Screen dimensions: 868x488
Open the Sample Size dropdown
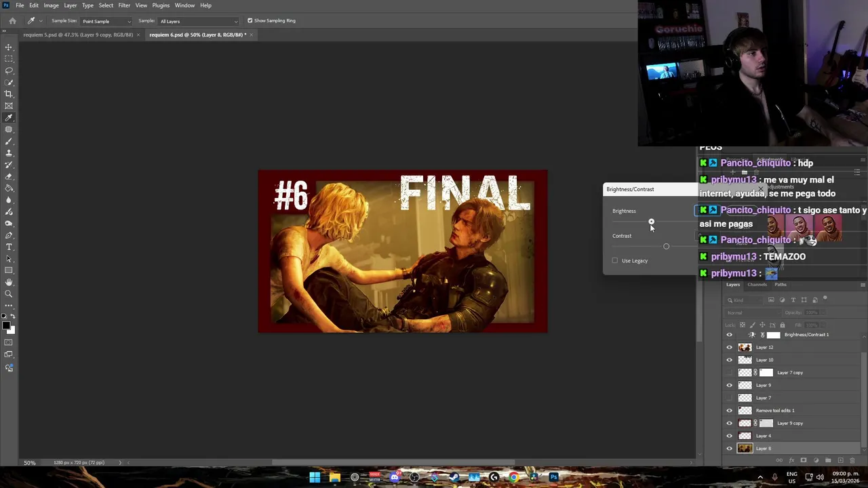click(x=106, y=21)
